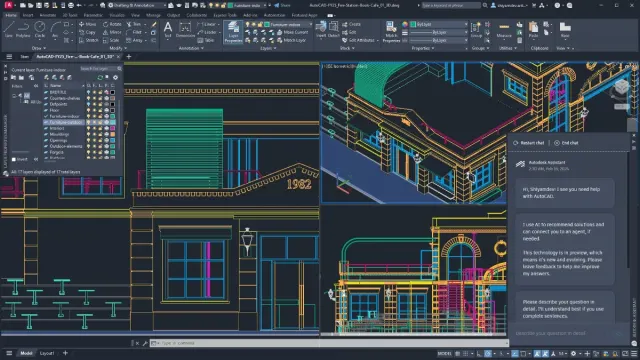Switch to the Layout1 tab
The width and height of the screenshot is (640, 360).
(x=47, y=353)
